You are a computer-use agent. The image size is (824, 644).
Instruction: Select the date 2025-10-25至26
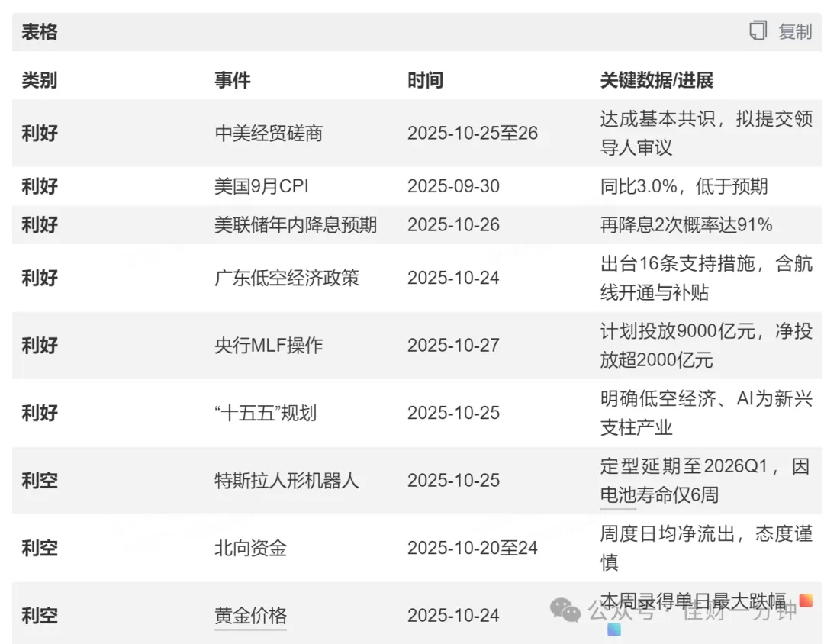pyautogui.click(x=472, y=133)
